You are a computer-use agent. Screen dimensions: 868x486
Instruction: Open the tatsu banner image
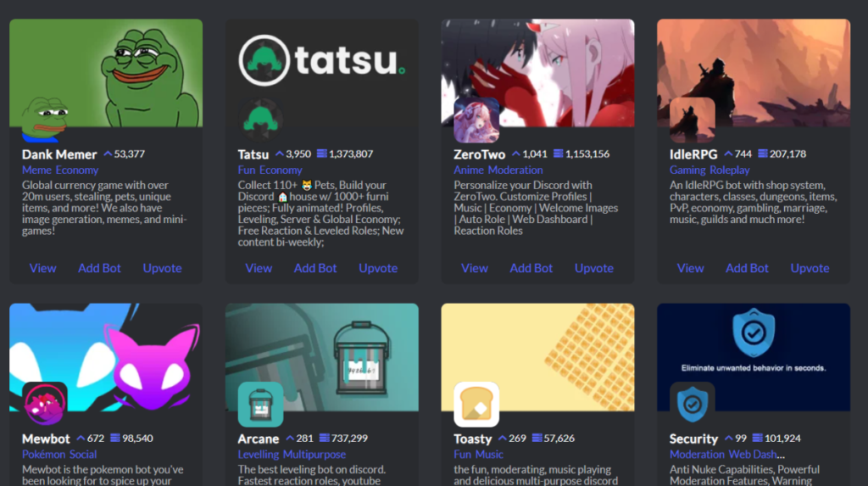tap(321, 73)
